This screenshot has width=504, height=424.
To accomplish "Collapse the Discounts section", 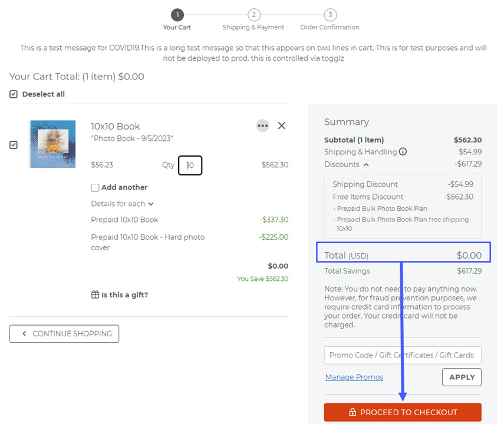I will 365,165.
